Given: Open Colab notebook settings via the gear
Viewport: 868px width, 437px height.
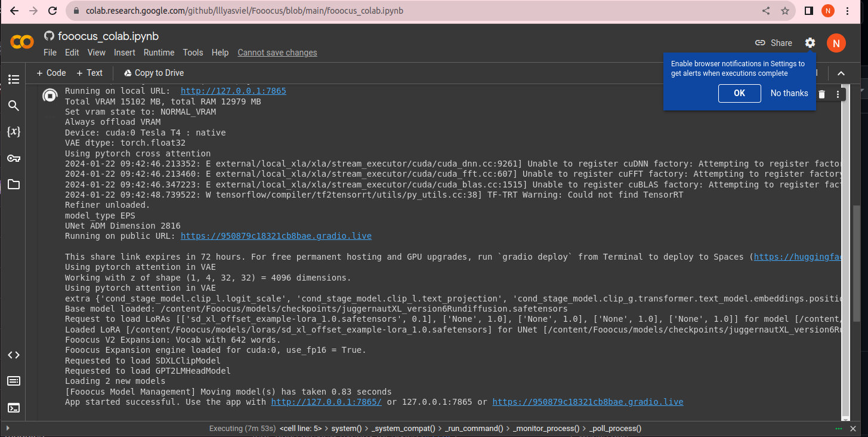Looking at the screenshot, I should coord(810,43).
